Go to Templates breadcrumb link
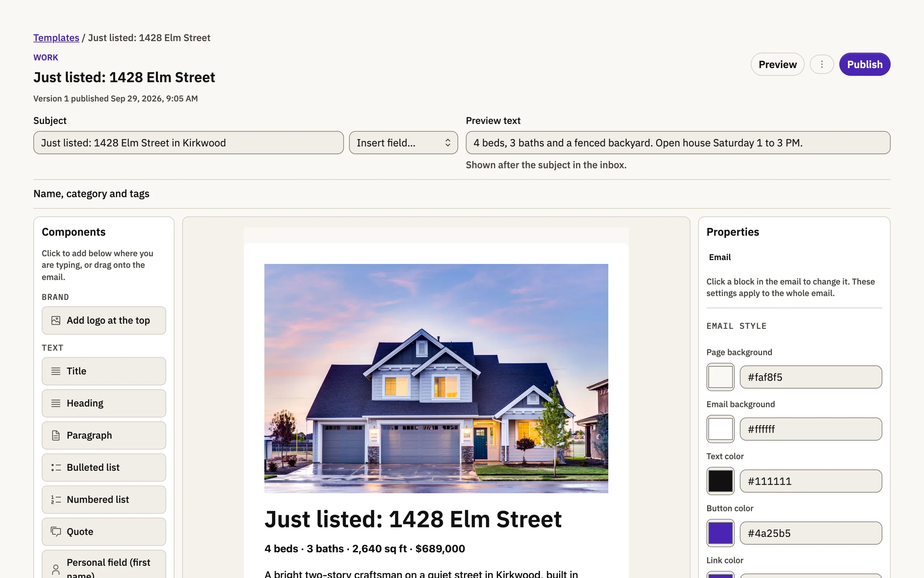This screenshot has height=578, width=924. tap(56, 38)
